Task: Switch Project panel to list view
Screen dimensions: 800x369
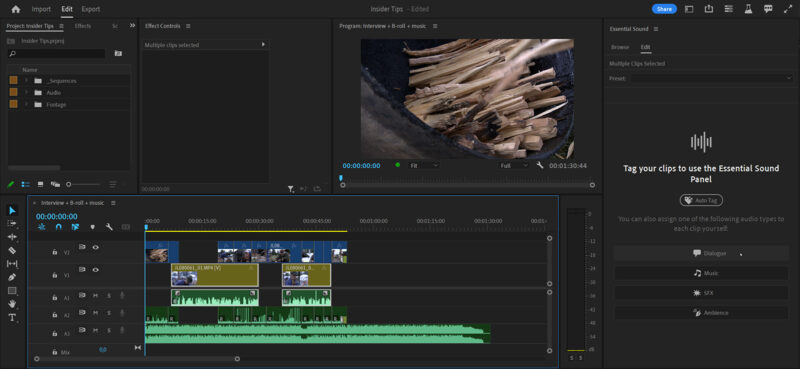Action: pyautogui.click(x=26, y=184)
